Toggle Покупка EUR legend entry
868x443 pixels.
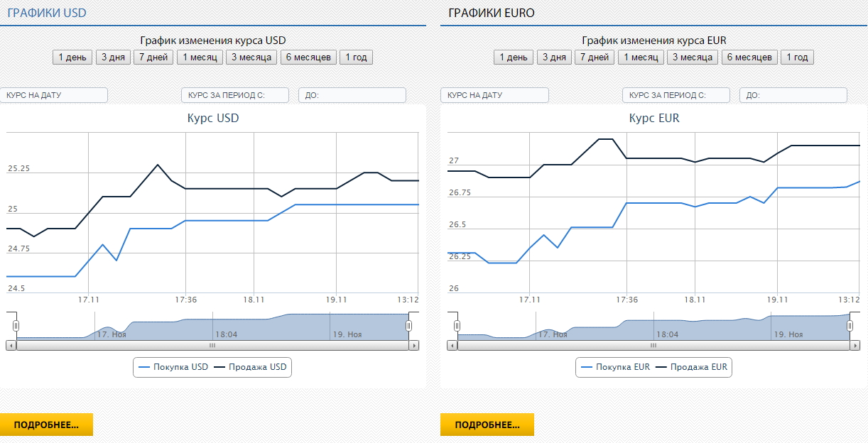[x=615, y=367]
